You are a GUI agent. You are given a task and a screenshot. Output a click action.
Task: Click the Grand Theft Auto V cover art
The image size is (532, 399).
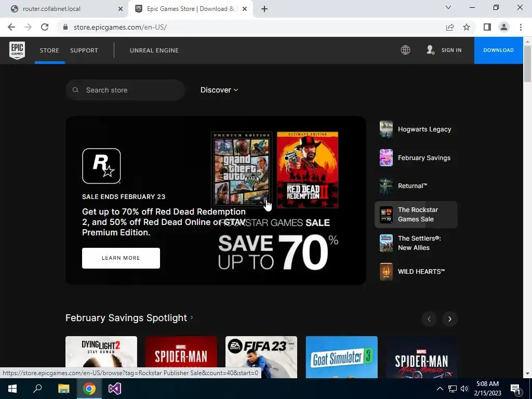click(242, 169)
